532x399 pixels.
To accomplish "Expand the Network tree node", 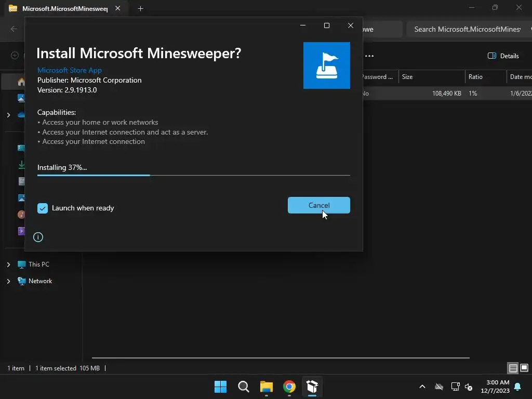I will coord(8,281).
